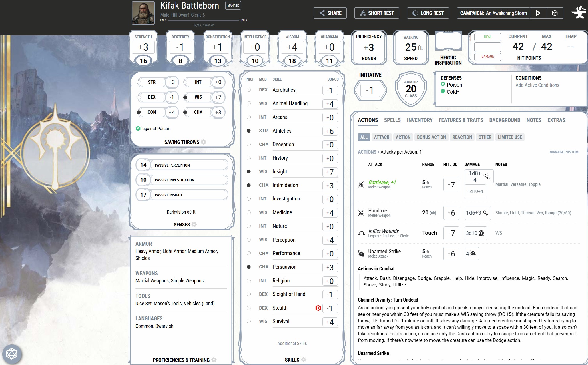This screenshot has height=365, width=588.
Task: Click the Long Rest button
Action: 428,13
